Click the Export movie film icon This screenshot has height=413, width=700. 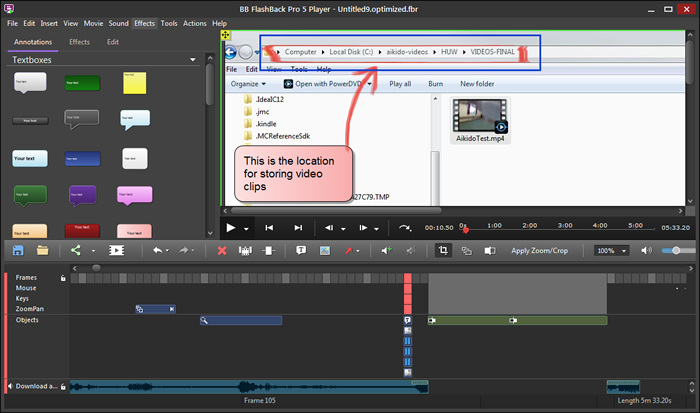tap(117, 250)
